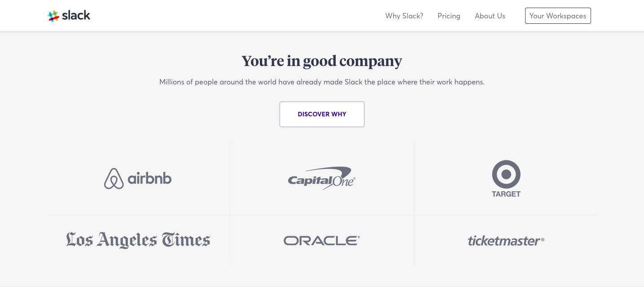Screen dimensions: 644x287
Task: Click the TARGET label under the bullseye
Action: pyautogui.click(x=506, y=194)
